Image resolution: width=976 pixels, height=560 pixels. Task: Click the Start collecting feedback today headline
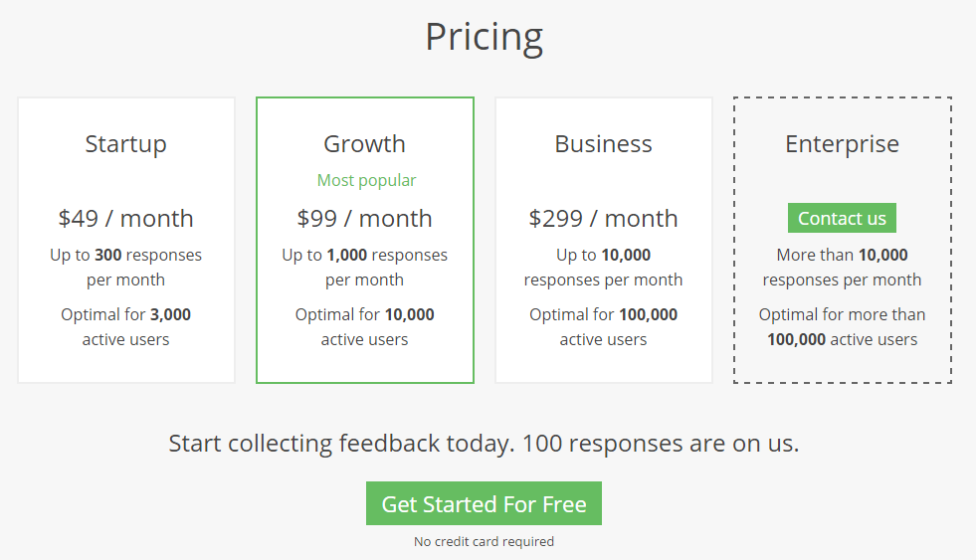[x=484, y=444]
